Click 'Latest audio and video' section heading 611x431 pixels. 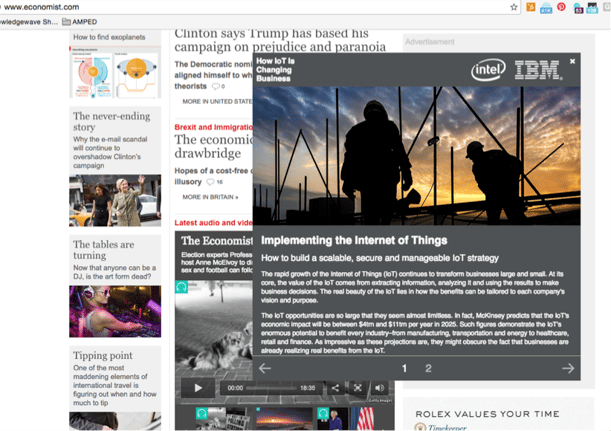pyautogui.click(x=214, y=223)
